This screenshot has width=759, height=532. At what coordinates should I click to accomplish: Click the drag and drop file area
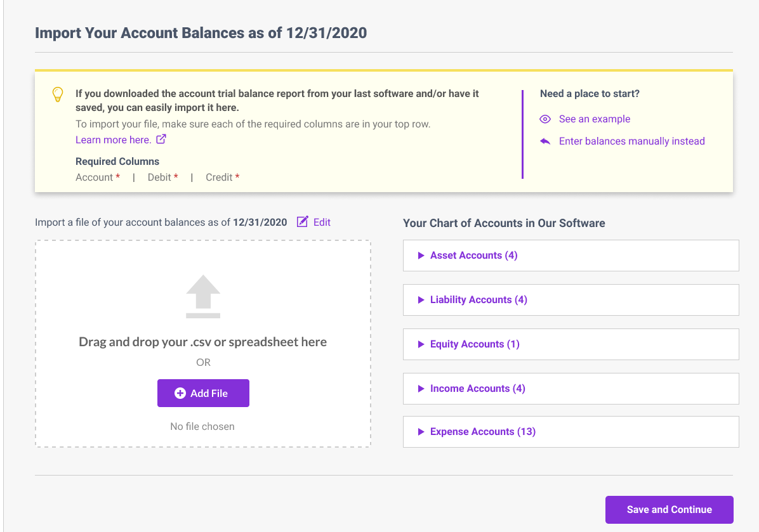coord(203,344)
